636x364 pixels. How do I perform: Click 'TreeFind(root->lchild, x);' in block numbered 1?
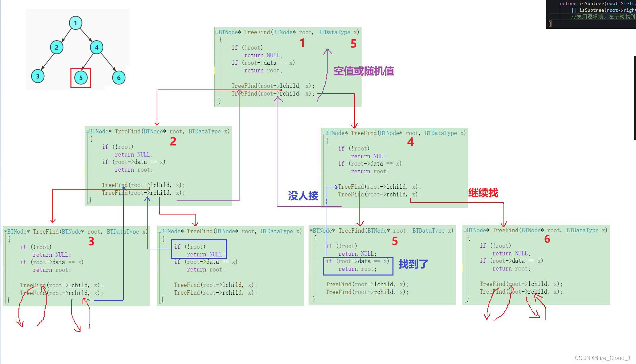point(273,86)
